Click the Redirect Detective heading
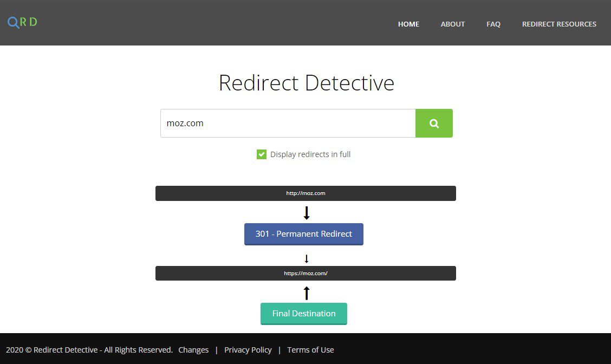611x364 pixels. pos(306,83)
